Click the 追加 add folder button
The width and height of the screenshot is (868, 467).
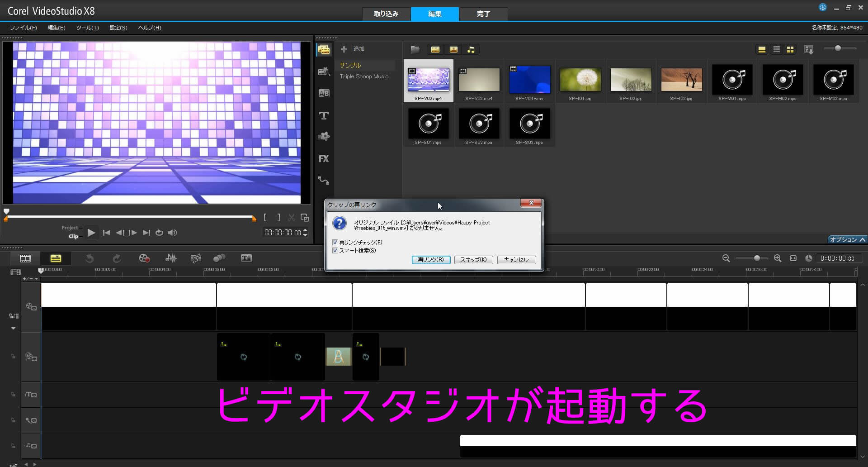tap(353, 49)
